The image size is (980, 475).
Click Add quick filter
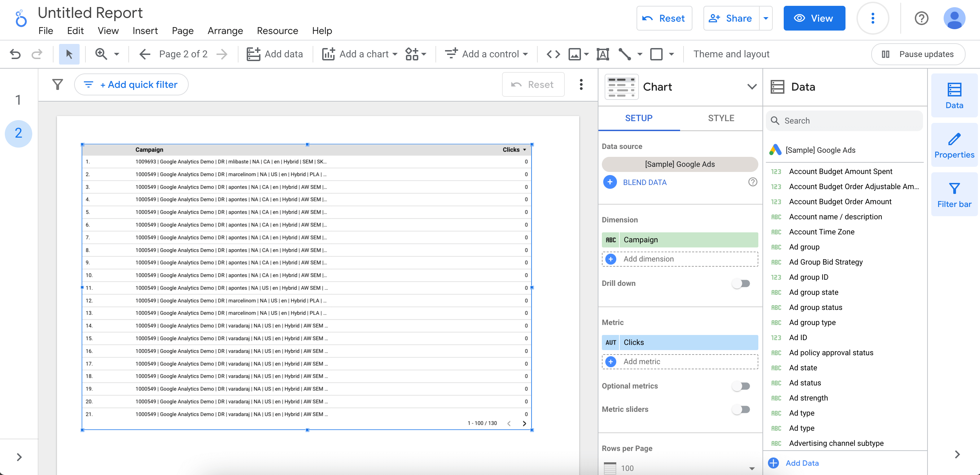(x=131, y=84)
